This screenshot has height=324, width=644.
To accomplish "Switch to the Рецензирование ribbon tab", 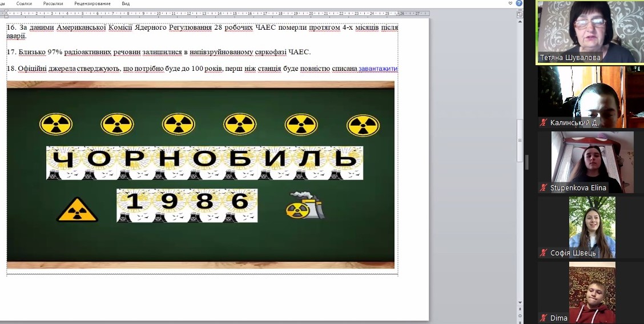I will point(92,3).
